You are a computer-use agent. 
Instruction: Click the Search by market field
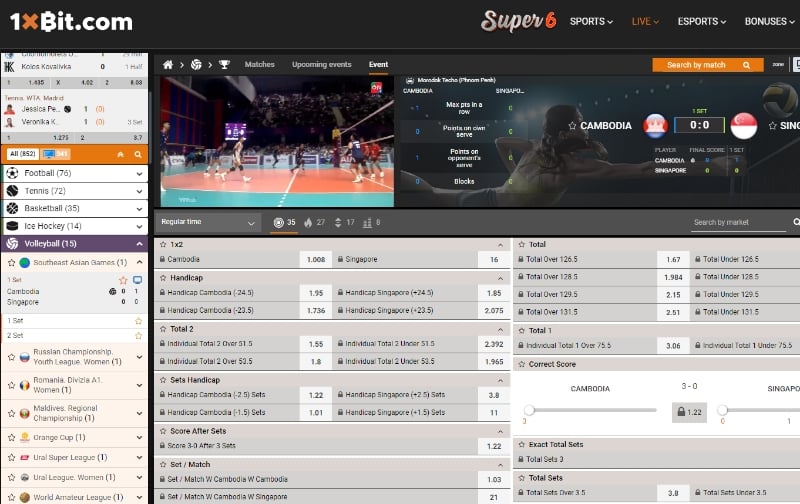(x=738, y=222)
